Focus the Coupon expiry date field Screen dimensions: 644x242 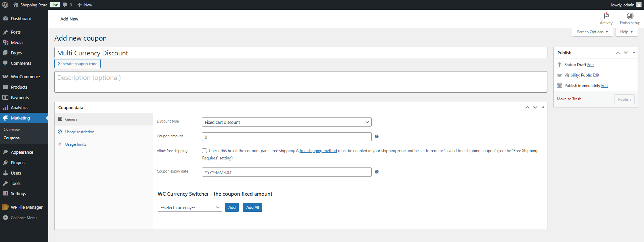click(x=287, y=172)
